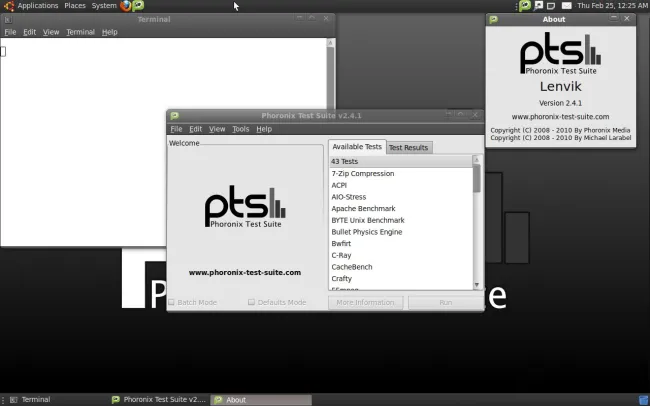
Task: Close the About window
Action: (x=627, y=19)
